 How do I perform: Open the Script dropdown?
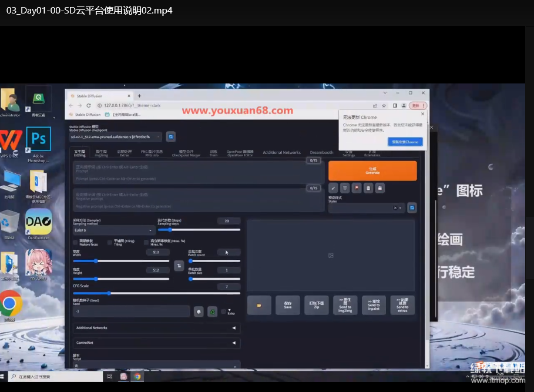157,365
